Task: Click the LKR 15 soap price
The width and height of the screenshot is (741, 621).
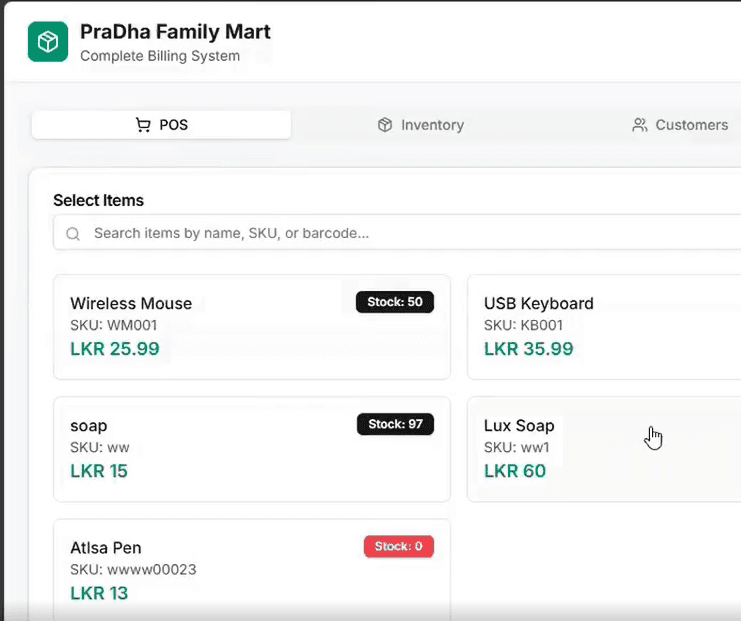Action: pyautogui.click(x=99, y=471)
